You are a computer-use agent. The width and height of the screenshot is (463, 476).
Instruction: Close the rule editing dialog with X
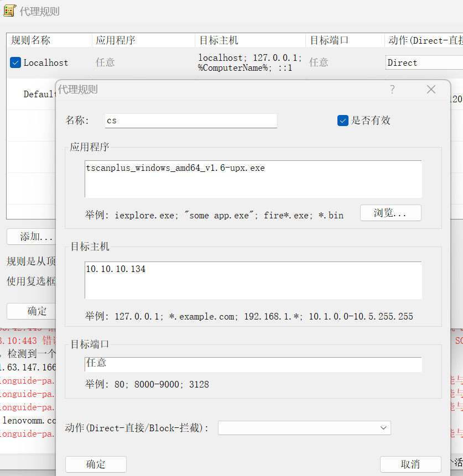click(x=431, y=90)
